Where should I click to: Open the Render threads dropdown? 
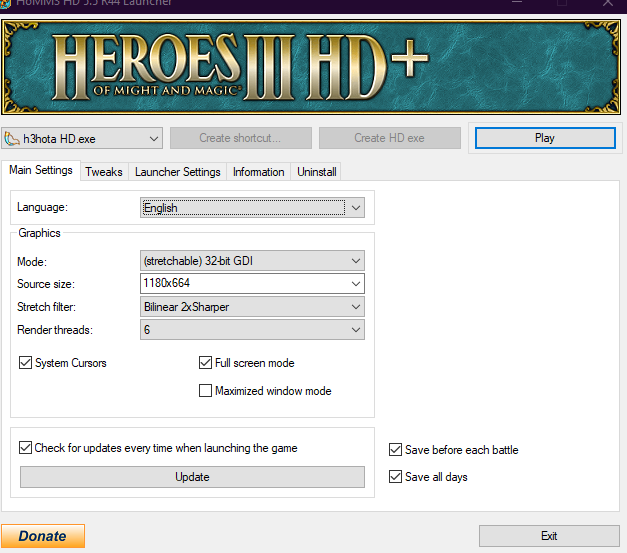[x=252, y=329]
